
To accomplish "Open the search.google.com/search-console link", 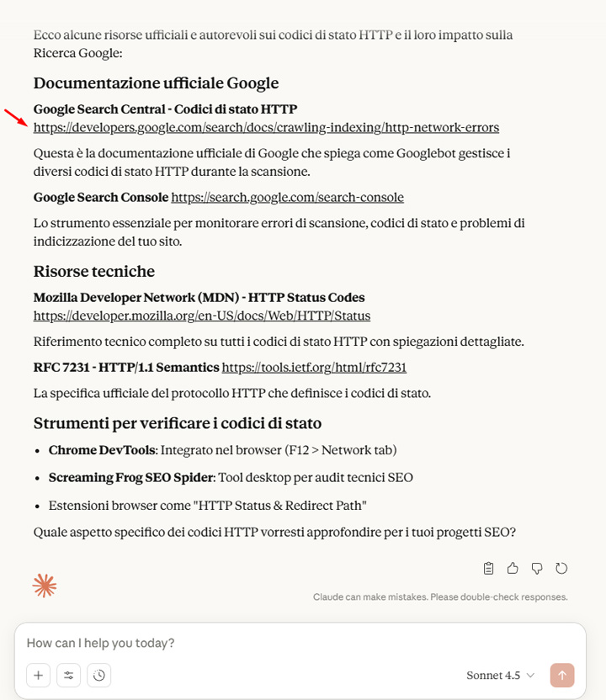I will 287,198.
